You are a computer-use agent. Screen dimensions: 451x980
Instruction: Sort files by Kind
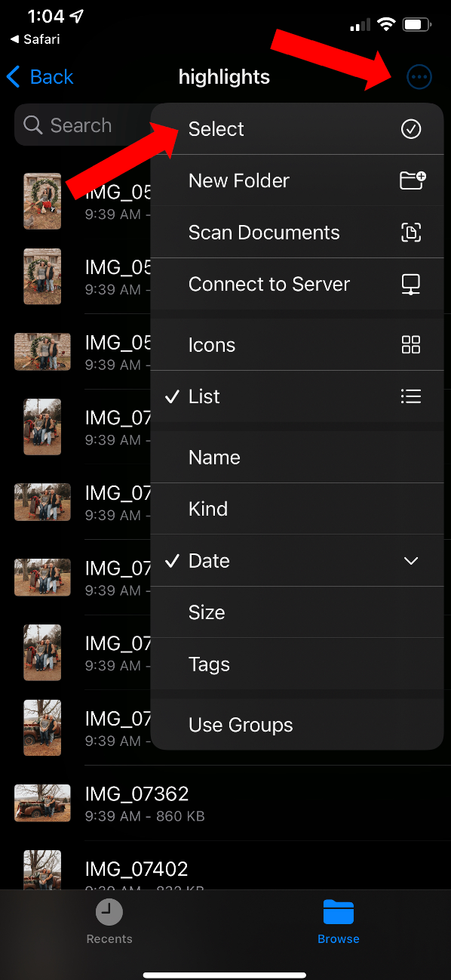297,509
